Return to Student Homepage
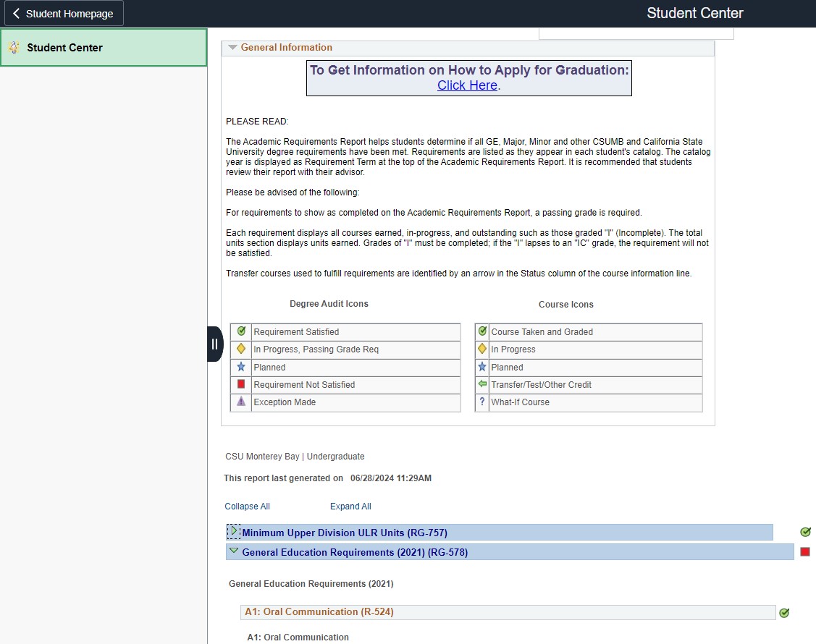816x644 pixels. 63,12
